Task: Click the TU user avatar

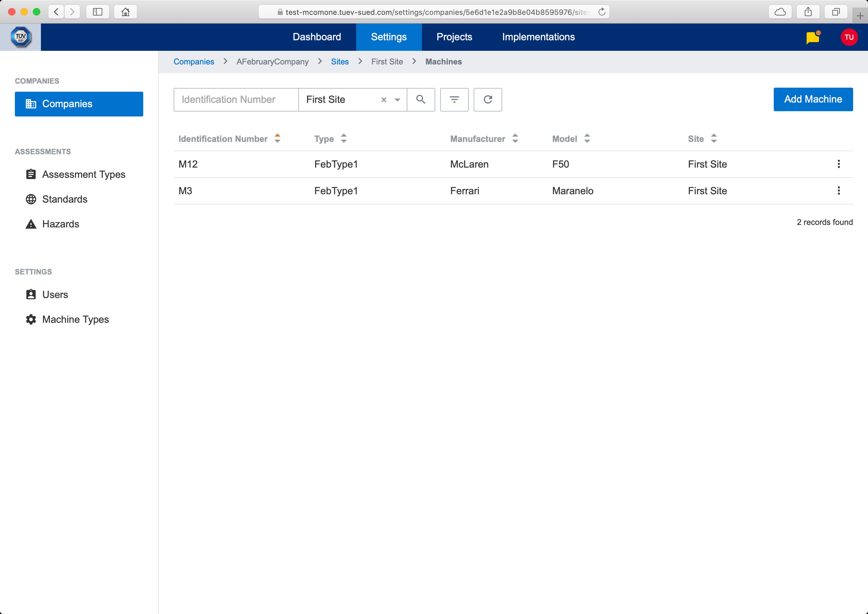Action: pyautogui.click(x=849, y=37)
